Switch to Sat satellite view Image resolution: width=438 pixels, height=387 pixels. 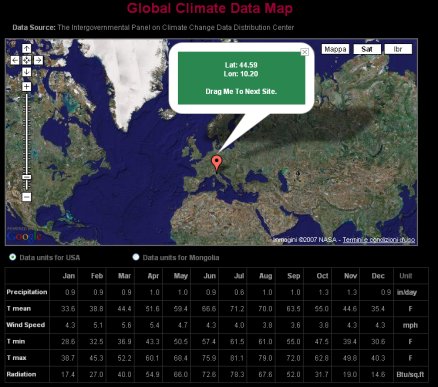coord(367,49)
